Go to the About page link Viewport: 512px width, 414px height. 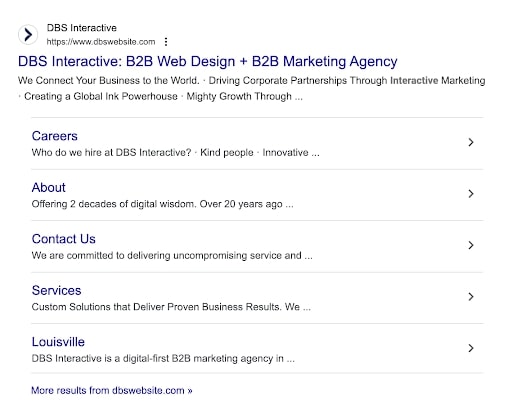pyautogui.click(x=49, y=188)
